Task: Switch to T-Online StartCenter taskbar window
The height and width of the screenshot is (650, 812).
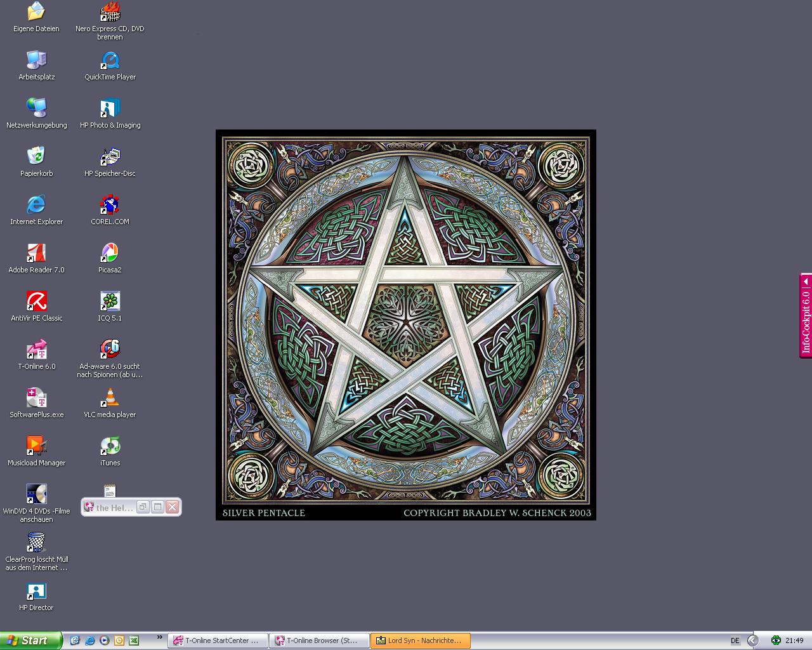Action: pos(218,640)
